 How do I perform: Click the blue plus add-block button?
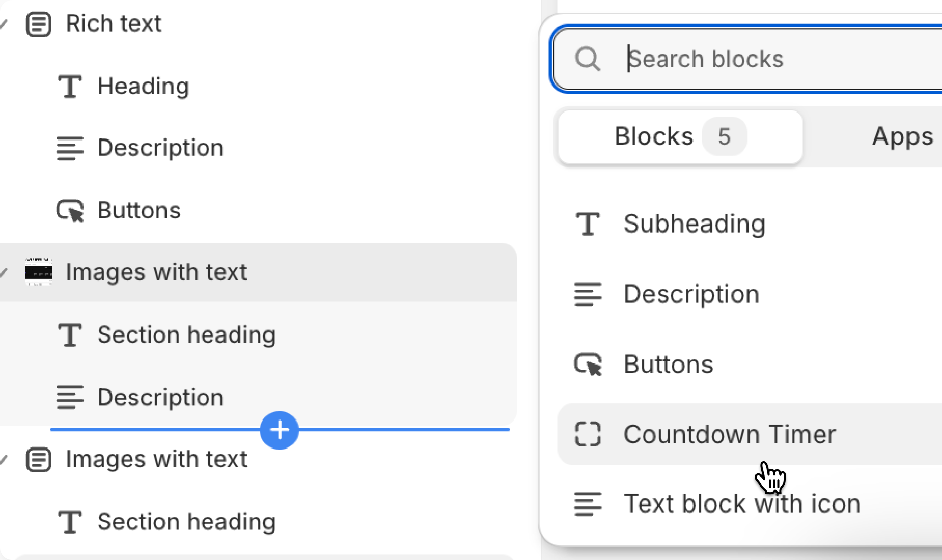click(279, 430)
